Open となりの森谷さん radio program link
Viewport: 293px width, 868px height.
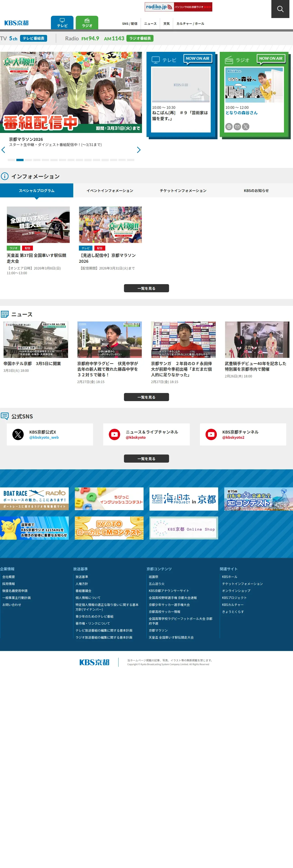(x=241, y=113)
